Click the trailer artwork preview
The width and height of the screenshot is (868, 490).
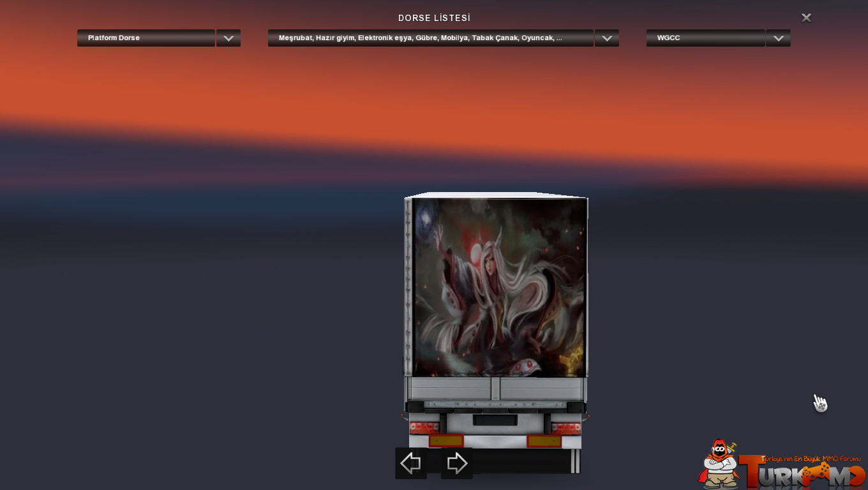[498, 287]
